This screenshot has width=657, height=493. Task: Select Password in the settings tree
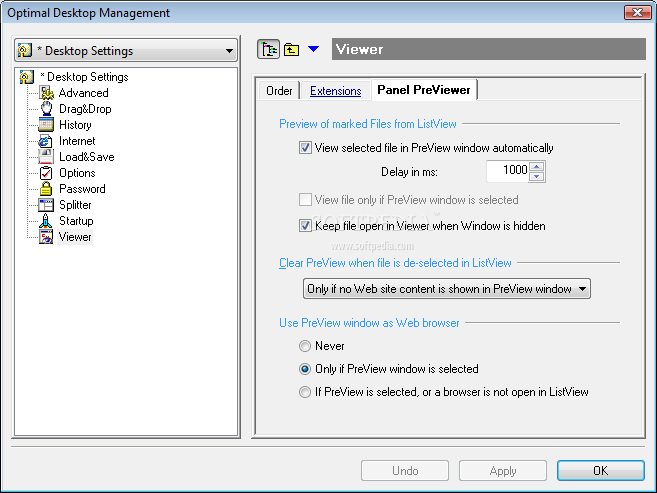[82, 188]
